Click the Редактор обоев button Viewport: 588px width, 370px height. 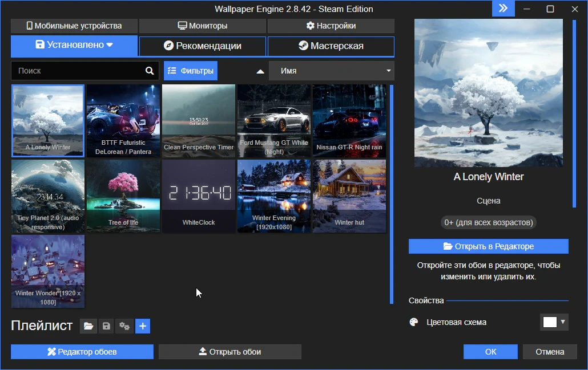click(82, 352)
